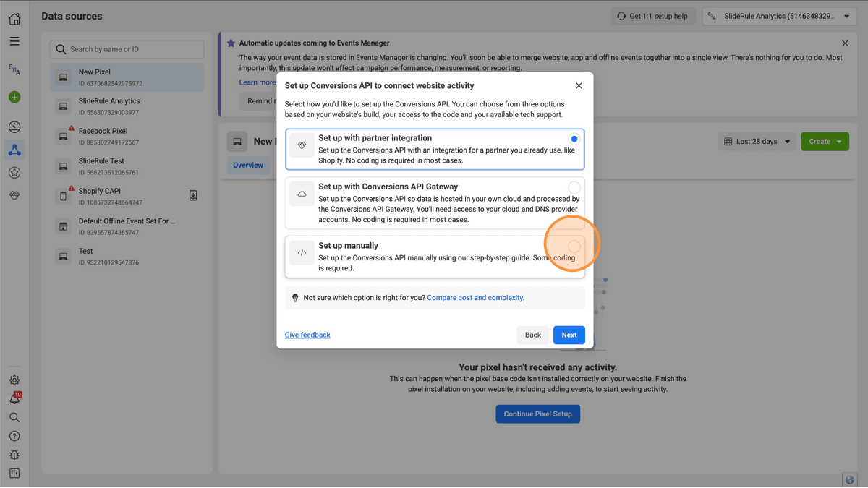Open the Learn more link in banner
868x488 pixels.
coord(258,82)
